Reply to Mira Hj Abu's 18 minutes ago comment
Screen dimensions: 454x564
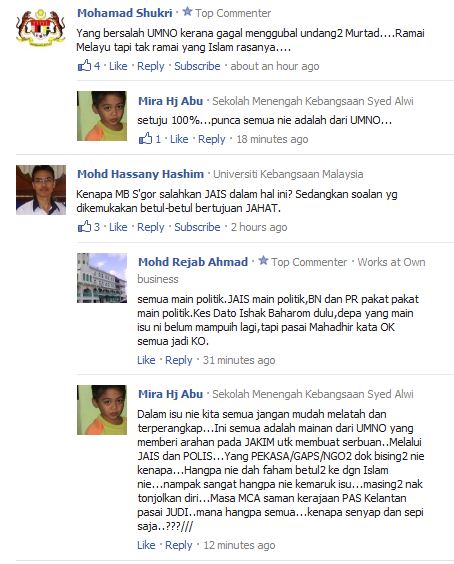click(212, 140)
